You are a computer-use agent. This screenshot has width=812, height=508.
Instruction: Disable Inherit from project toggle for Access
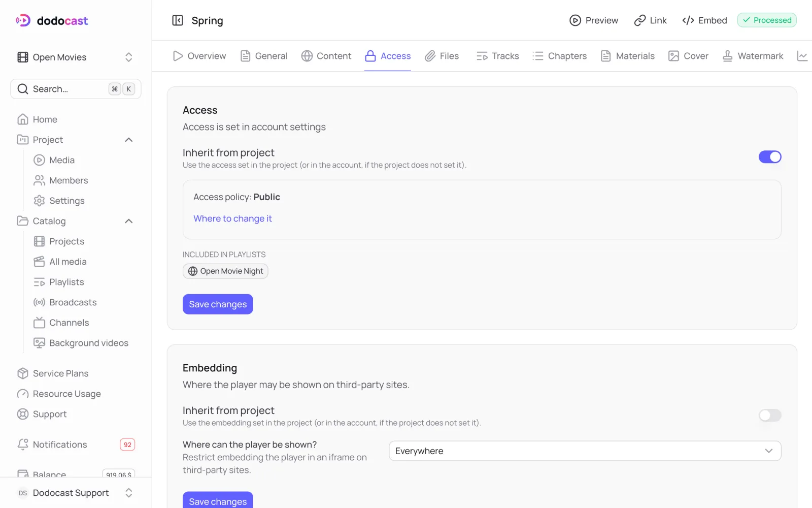pos(770,157)
